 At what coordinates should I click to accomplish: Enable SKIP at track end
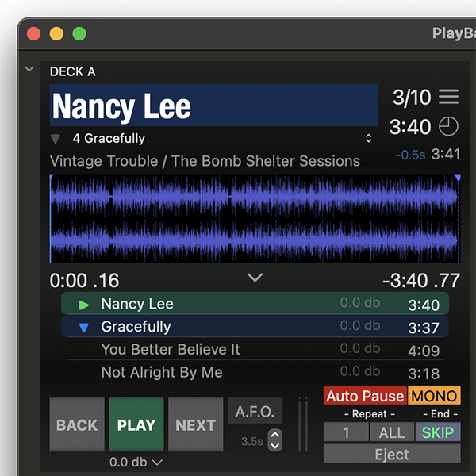pos(437,432)
